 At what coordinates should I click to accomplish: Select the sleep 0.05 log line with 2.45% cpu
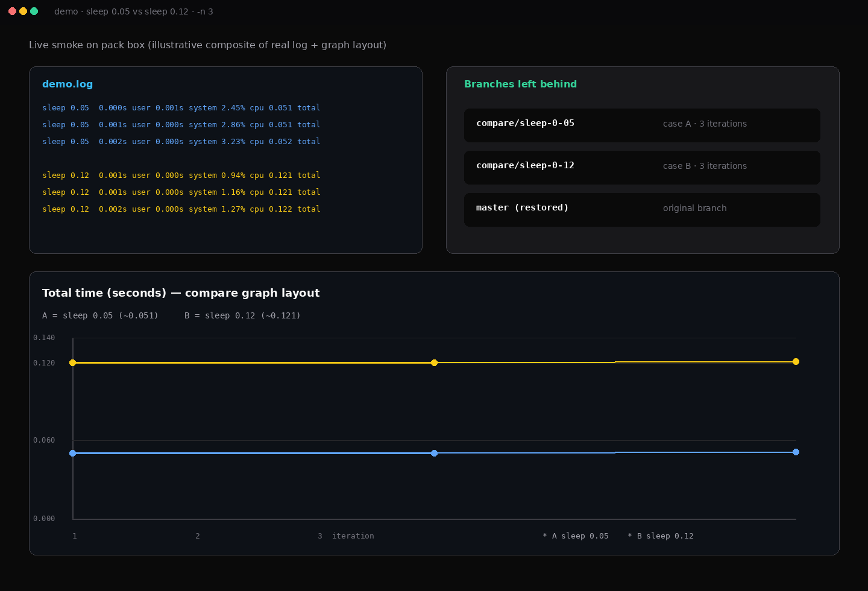click(x=181, y=108)
